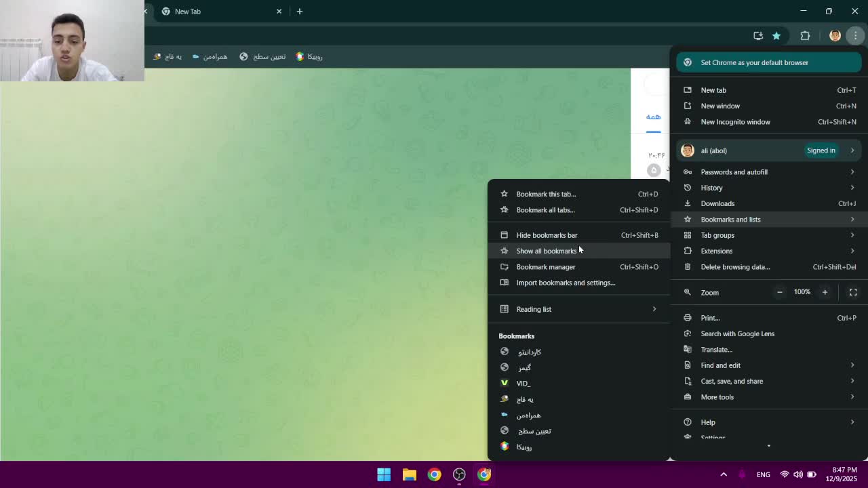Click the bookmark star icon in toolbar
Image resolution: width=868 pixels, height=488 pixels.
776,36
